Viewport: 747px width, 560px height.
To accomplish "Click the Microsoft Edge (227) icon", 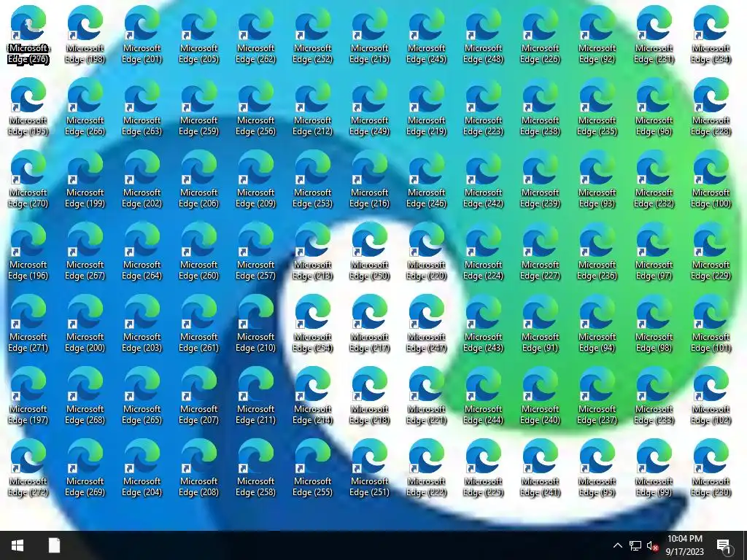I will pos(540,251).
